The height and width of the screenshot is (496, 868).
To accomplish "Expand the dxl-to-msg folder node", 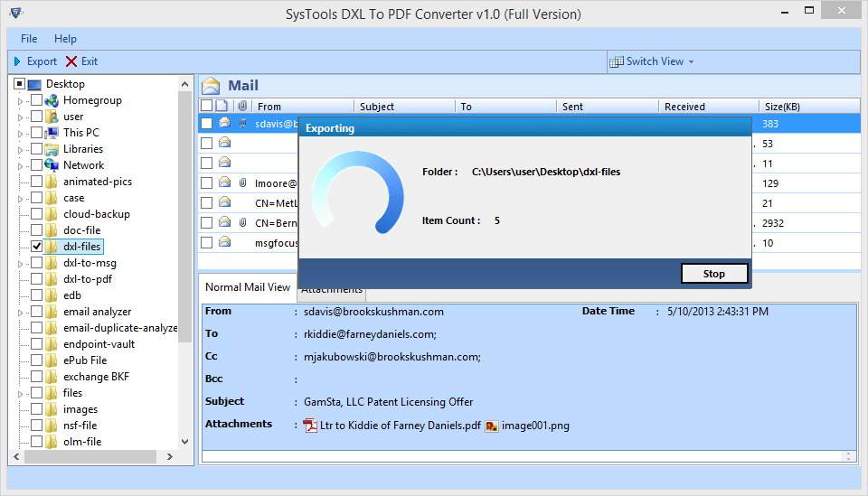I will coord(21,264).
